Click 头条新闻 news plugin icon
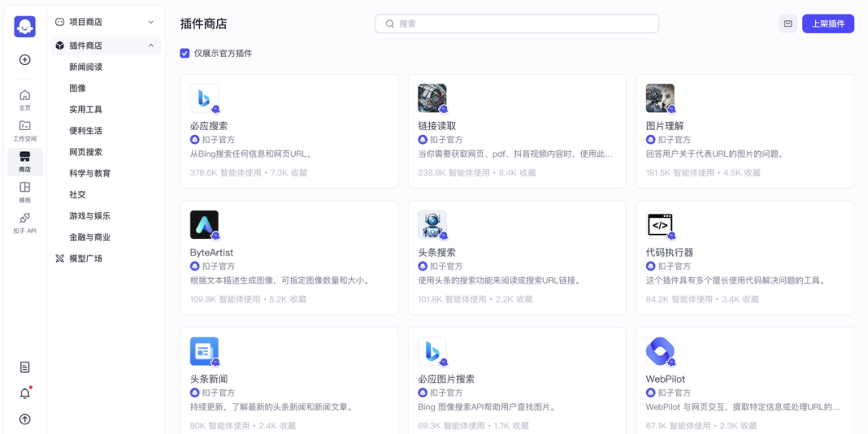This screenshot has height=434, width=868. (x=204, y=351)
